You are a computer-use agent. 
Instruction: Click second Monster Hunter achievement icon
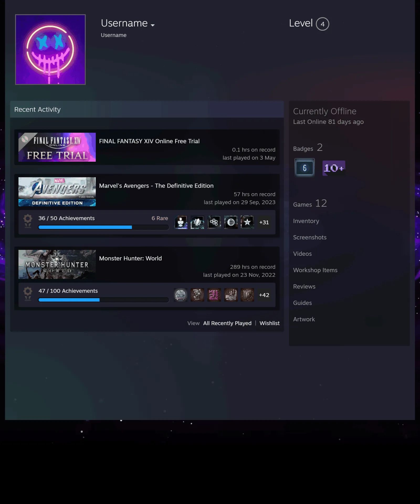(x=197, y=295)
